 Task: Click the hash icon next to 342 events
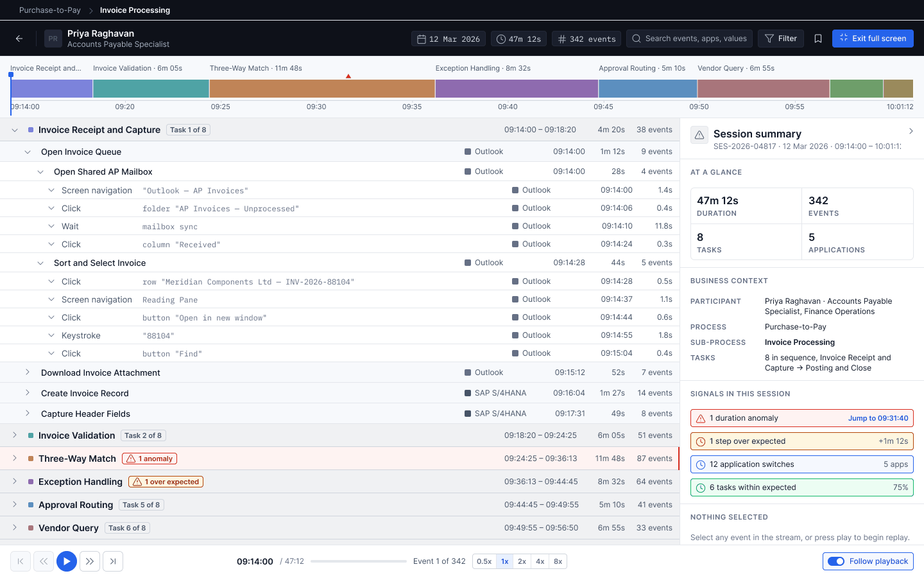pyautogui.click(x=562, y=39)
